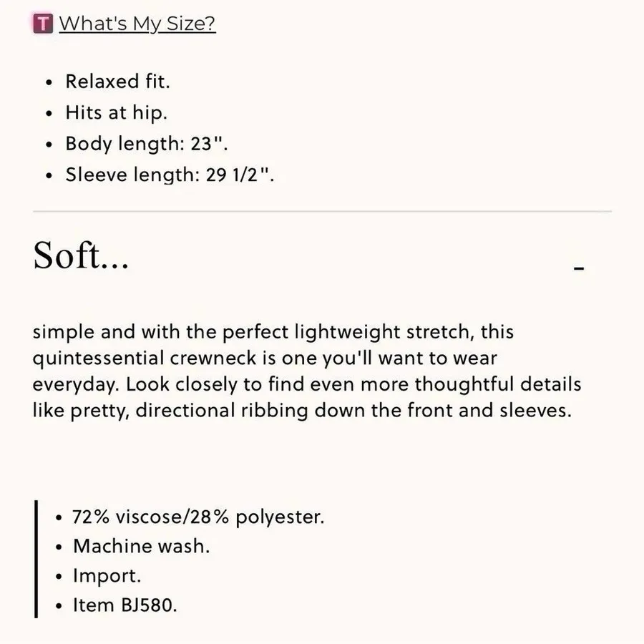Screen dimensions: 644x644
Task: Click the word quintessential in description
Action: coord(99,358)
